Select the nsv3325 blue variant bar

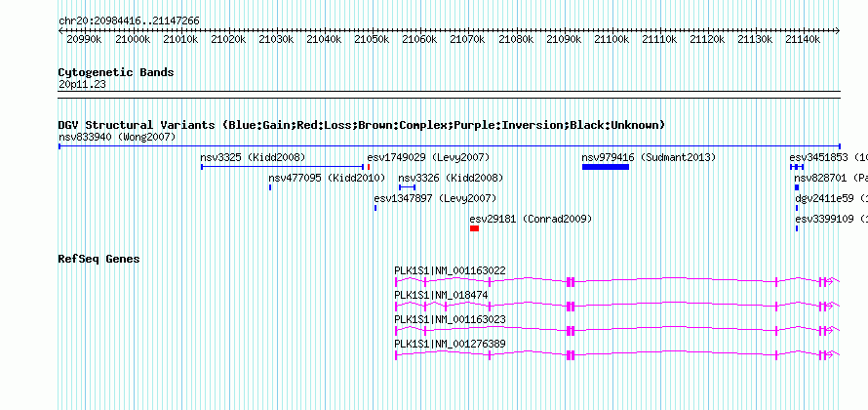(282, 167)
